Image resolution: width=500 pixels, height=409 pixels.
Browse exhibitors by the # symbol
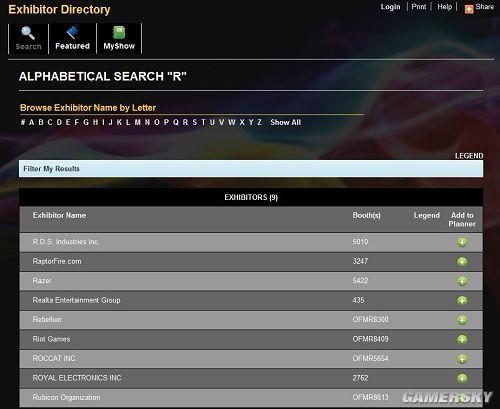click(x=23, y=122)
